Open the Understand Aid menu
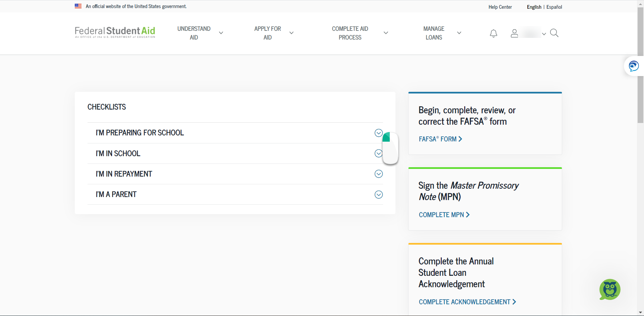Viewport: 644px width, 316px height. point(194,33)
